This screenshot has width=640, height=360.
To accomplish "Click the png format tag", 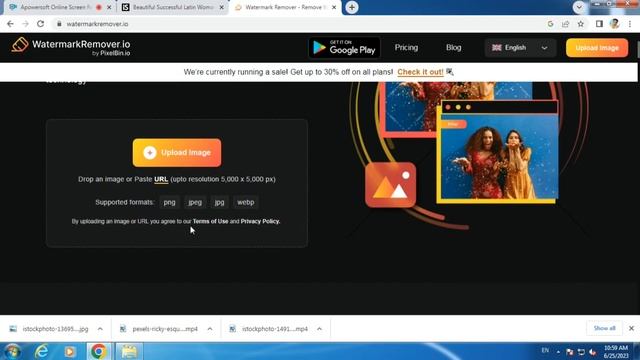I will 169,202.
